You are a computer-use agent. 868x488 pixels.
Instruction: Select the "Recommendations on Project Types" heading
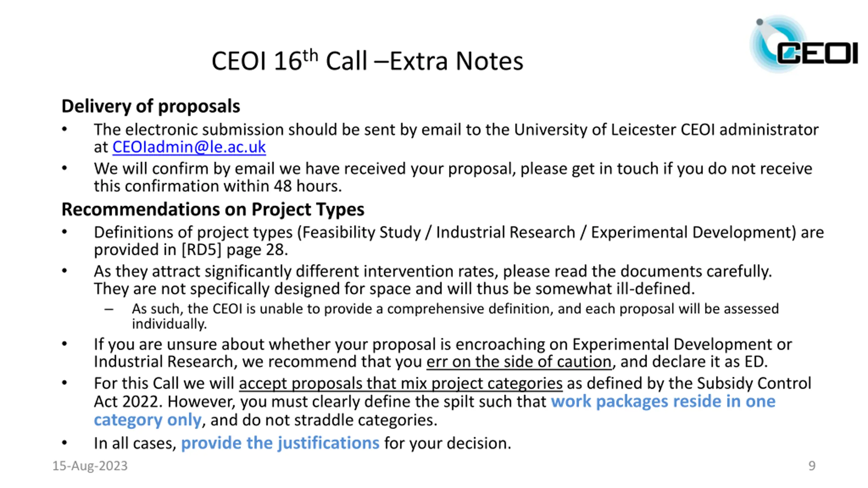213,209
